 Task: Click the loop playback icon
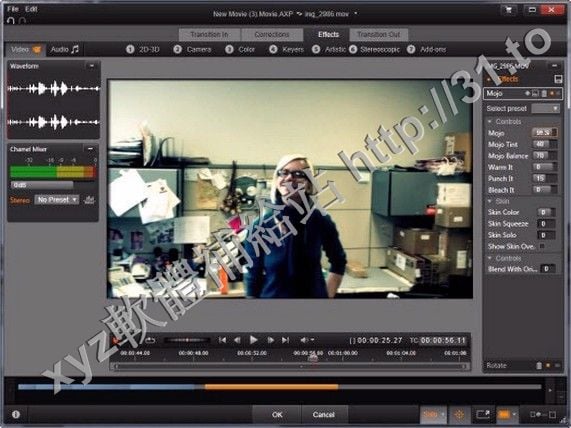[150, 340]
